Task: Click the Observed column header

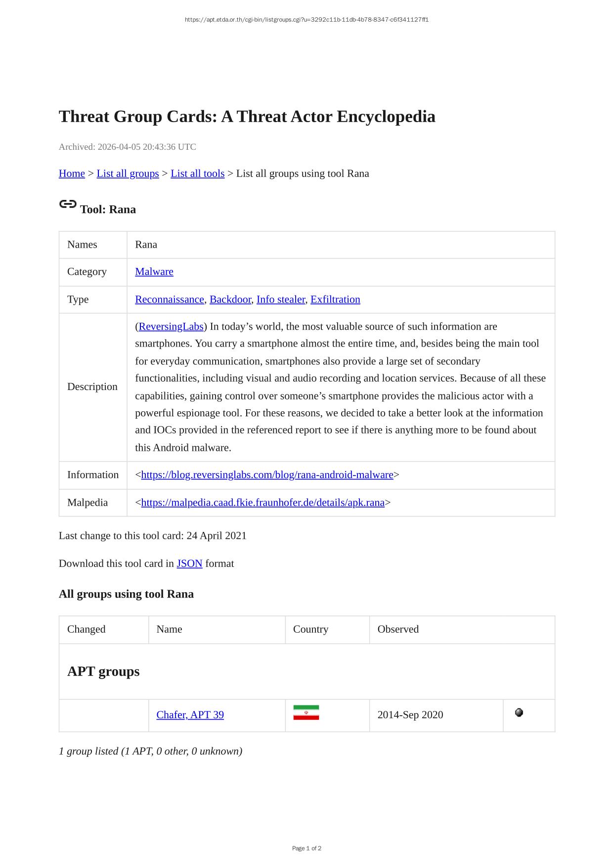Action: [398, 629]
